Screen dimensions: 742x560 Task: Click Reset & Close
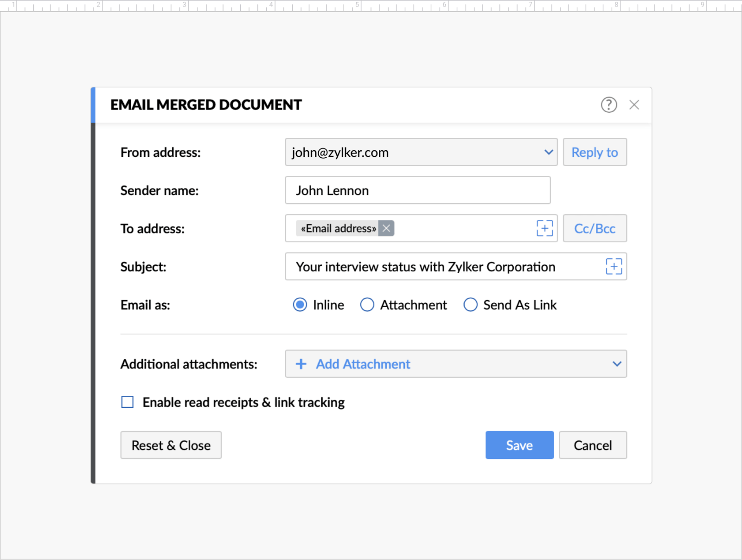(x=171, y=445)
